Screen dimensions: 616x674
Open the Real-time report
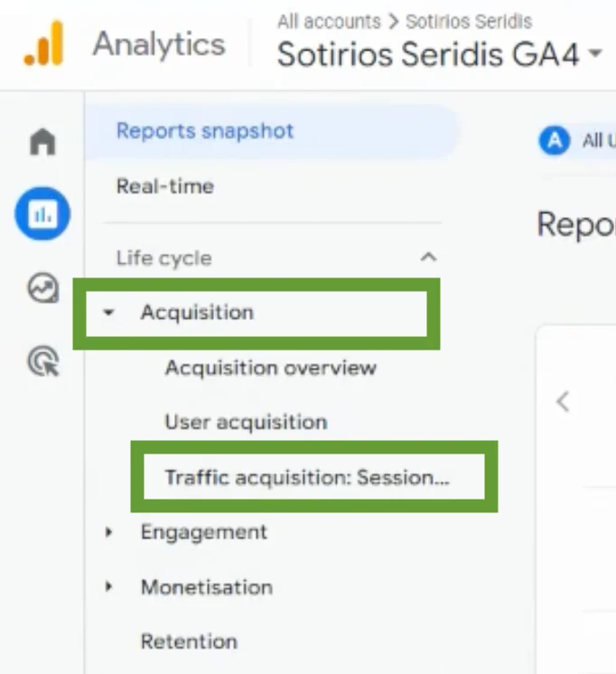[x=165, y=186]
